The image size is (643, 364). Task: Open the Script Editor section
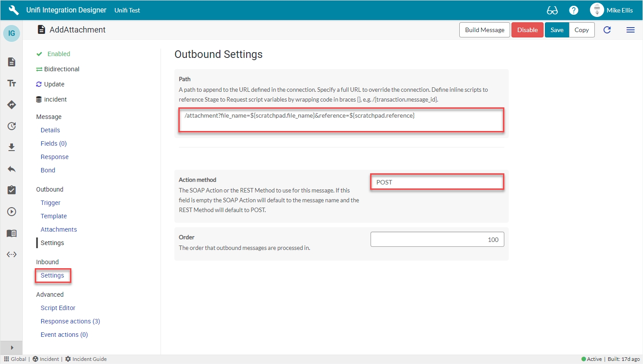(x=58, y=308)
